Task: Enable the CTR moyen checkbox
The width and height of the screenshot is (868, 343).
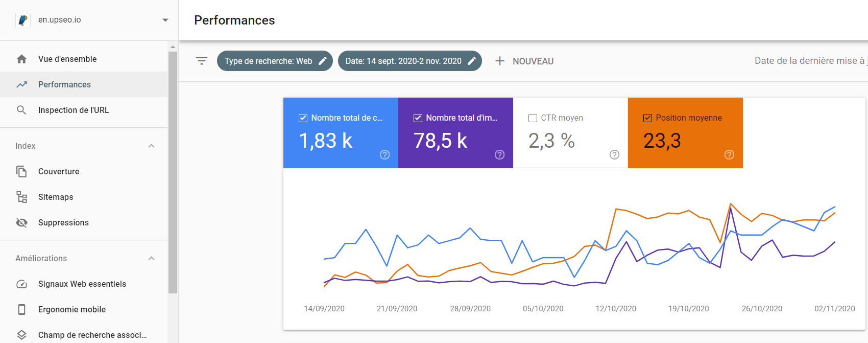Action: coord(533,118)
